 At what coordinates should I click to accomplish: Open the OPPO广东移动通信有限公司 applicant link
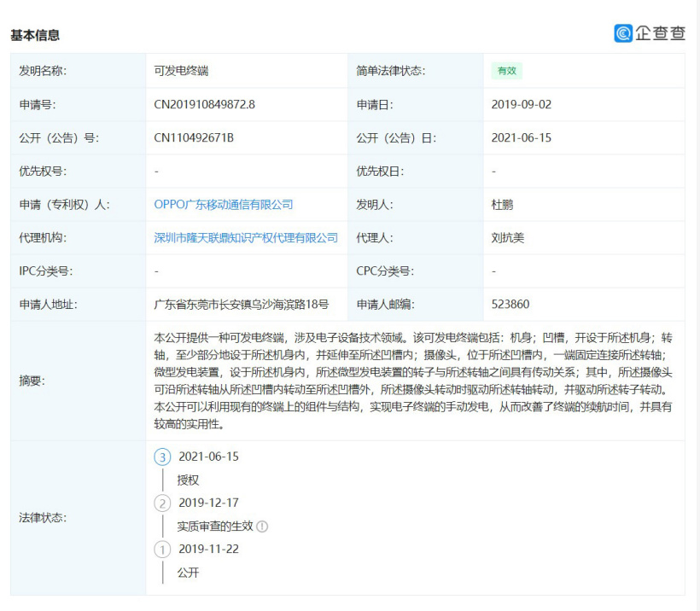click(x=223, y=205)
